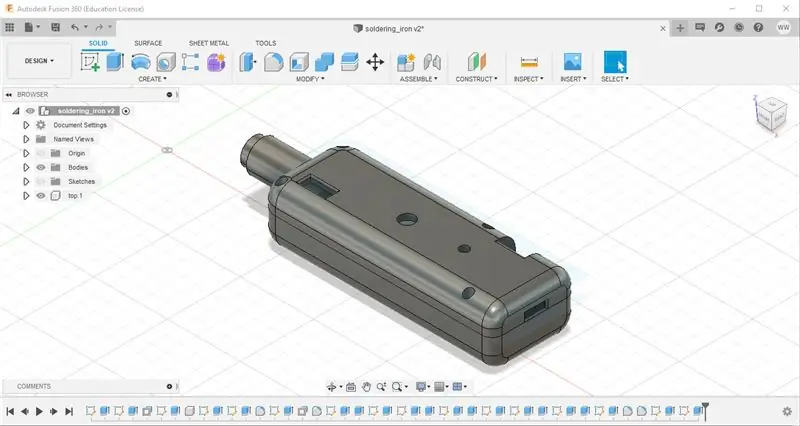Hide the Bodies folder with eye icon
The height and width of the screenshot is (426, 800).
tap(41, 167)
